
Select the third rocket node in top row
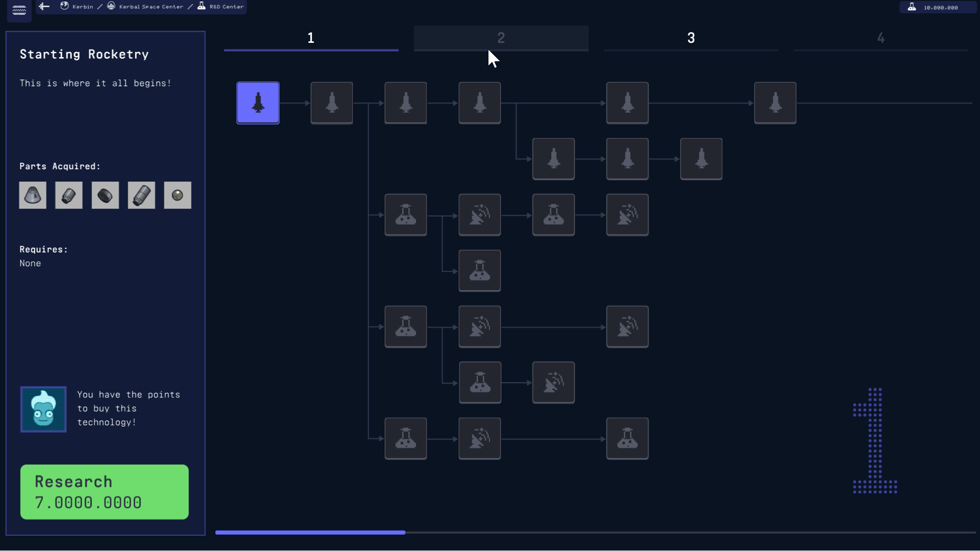point(406,103)
